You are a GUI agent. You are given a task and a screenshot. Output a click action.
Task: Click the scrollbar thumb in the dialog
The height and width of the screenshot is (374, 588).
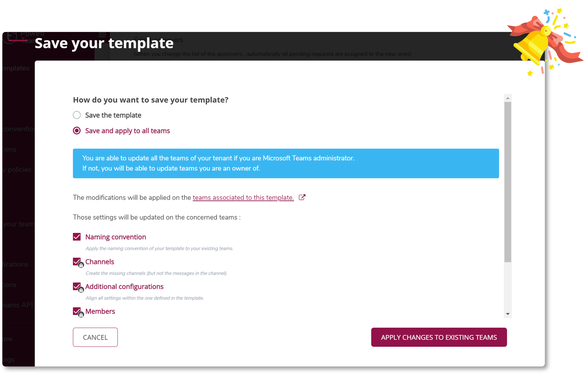click(x=508, y=182)
